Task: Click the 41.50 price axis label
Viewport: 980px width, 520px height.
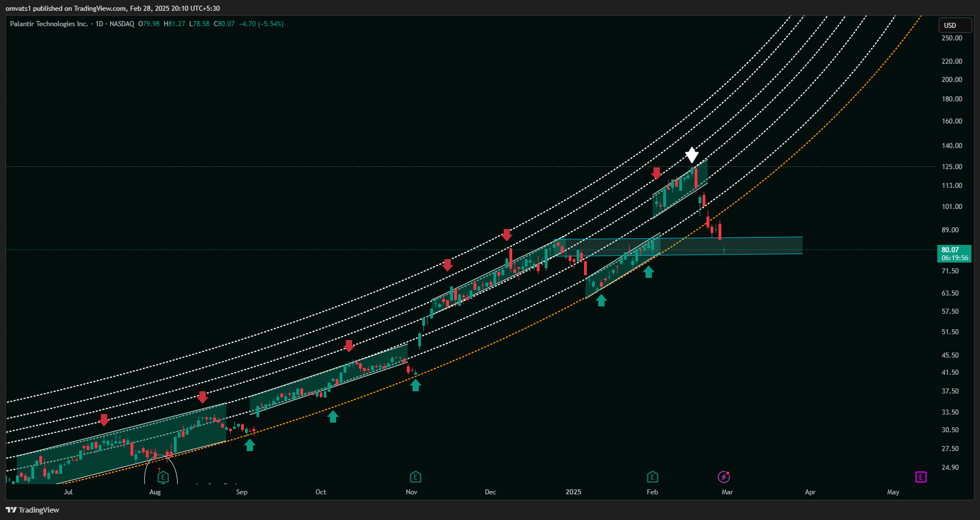Action: tap(950, 372)
